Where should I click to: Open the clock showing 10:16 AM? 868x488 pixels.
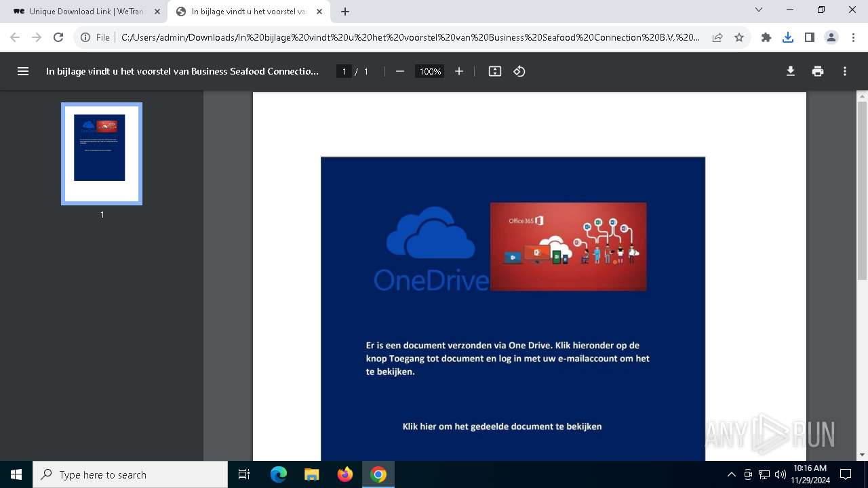tap(810, 474)
